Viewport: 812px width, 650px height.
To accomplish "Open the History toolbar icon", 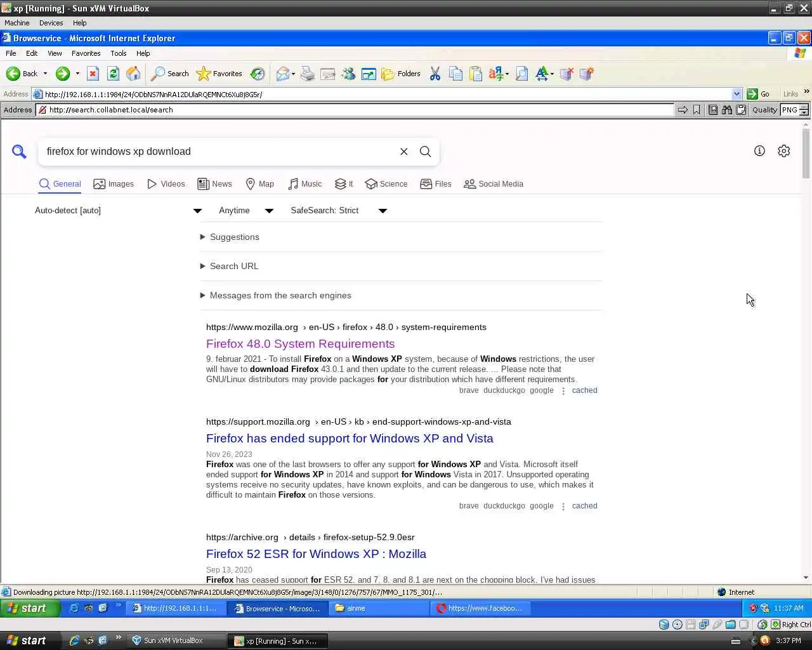I will (258, 74).
